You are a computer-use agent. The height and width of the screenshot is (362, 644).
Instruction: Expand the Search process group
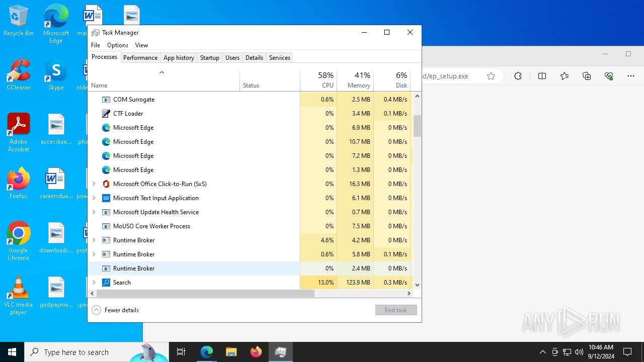point(94,283)
